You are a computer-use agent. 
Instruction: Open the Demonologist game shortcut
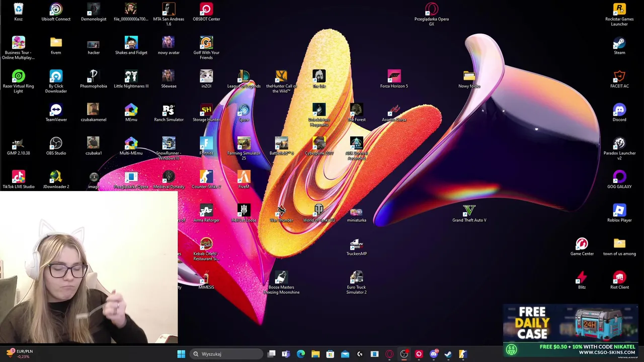tap(94, 12)
